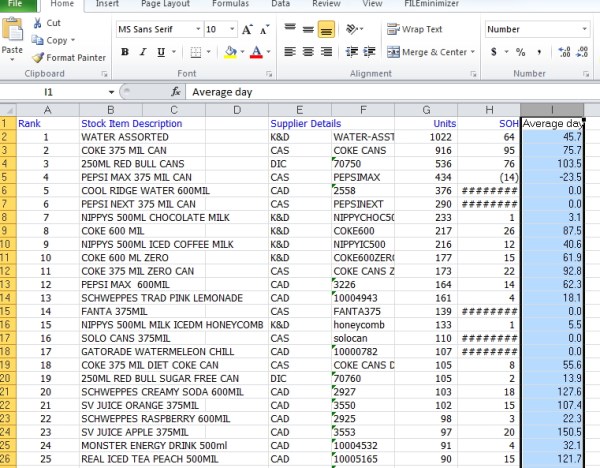Toggle middle vertical alignment
Viewport: 600px width, 468px height.
pyautogui.click(x=308, y=29)
